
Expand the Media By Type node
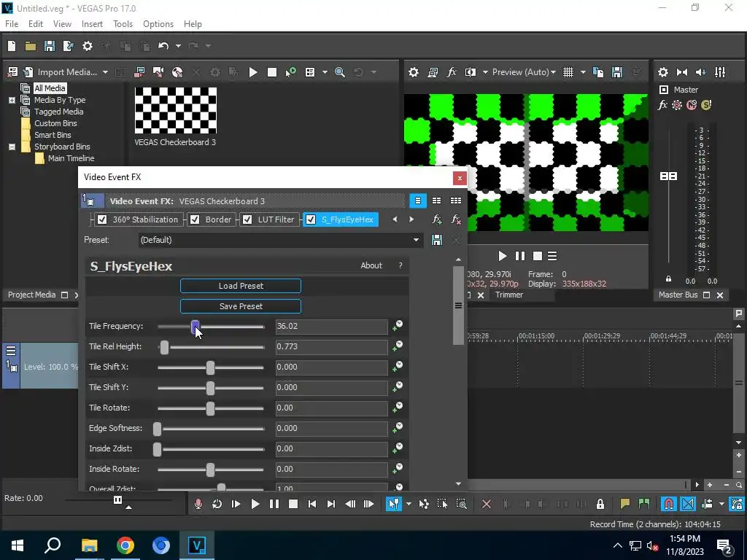click(12, 100)
